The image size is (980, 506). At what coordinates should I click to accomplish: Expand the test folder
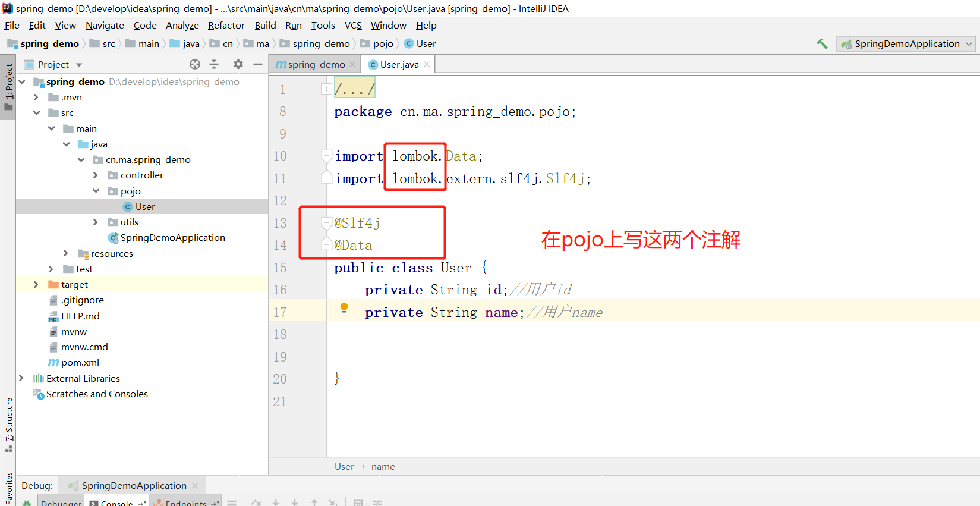click(51, 269)
